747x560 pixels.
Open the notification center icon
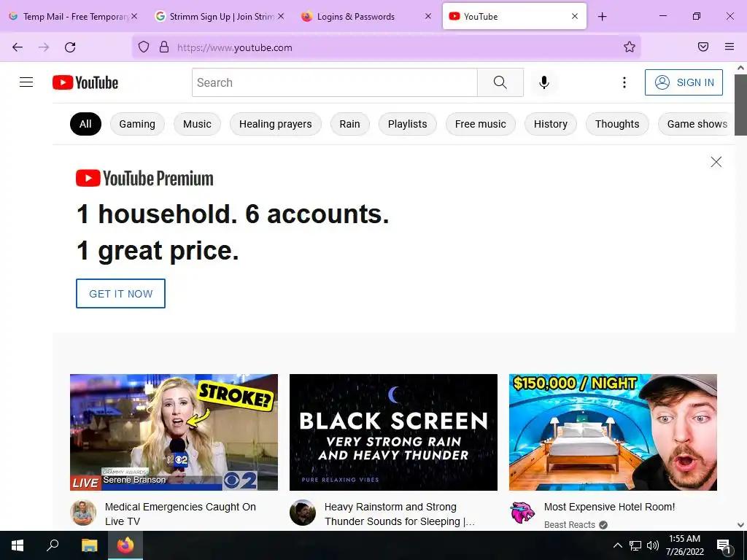coord(723,546)
